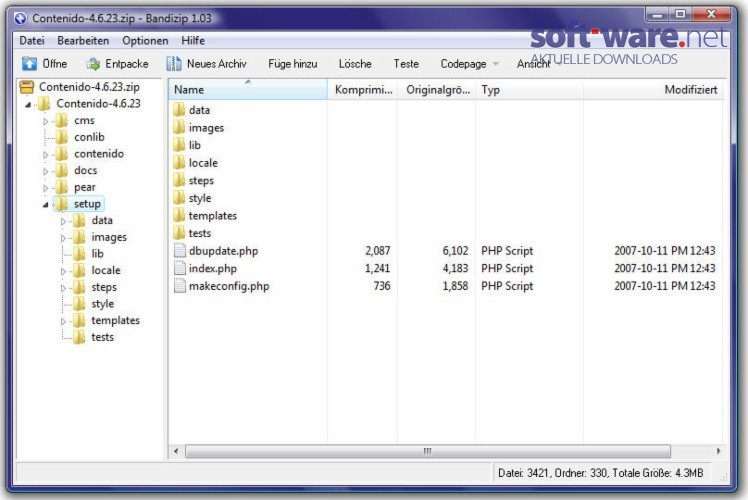Open the images folder icon in the file list
748x500 pixels.
pos(179,127)
